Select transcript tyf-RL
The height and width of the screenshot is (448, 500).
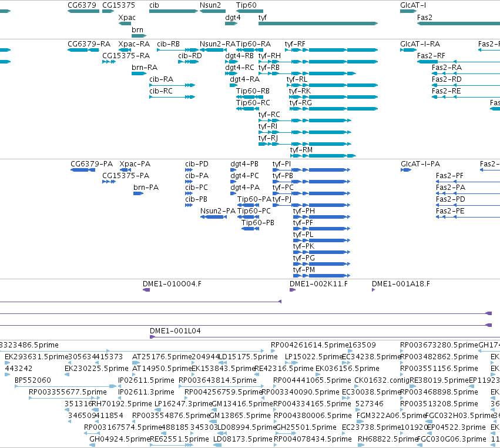tap(333, 85)
